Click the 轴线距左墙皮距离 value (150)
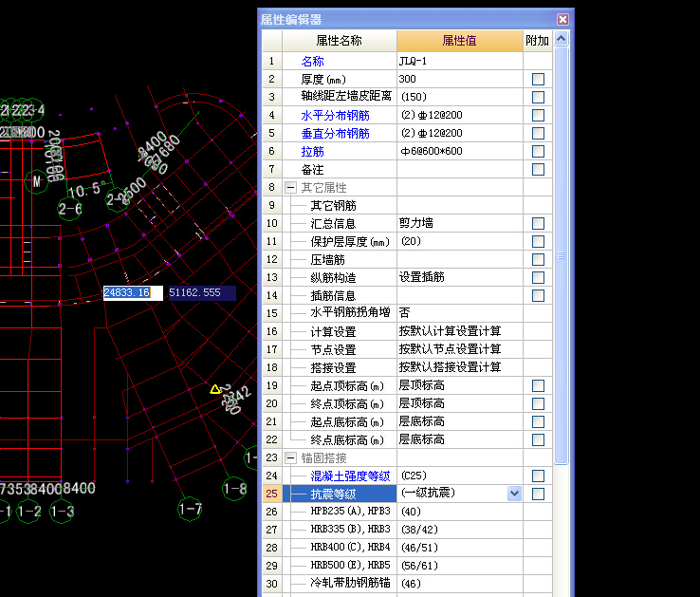700x597 pixels. [459, 97]
